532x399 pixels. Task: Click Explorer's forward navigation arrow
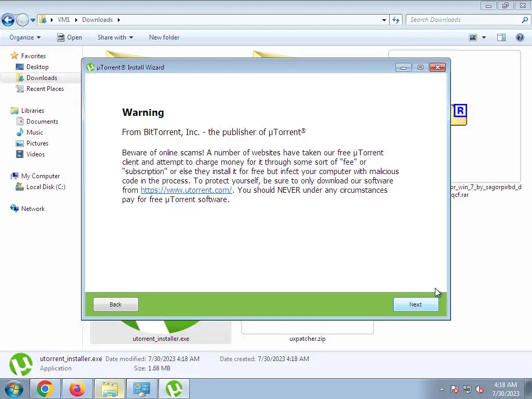22,20
